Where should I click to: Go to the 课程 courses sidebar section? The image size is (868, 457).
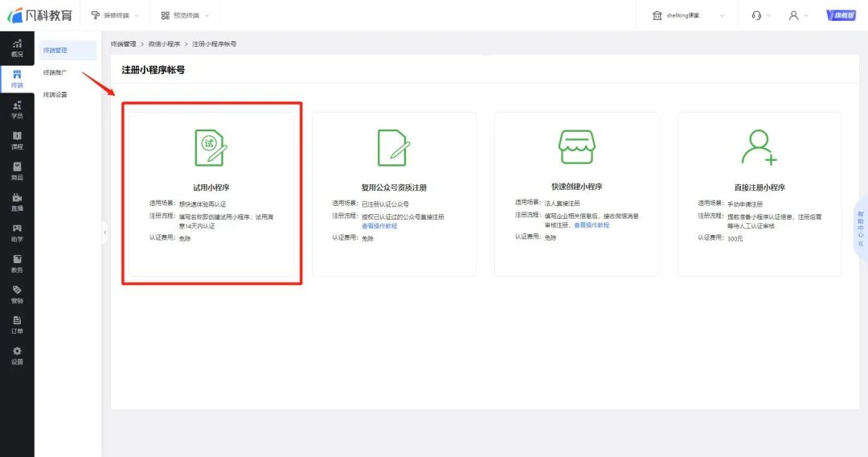[17, 141]
